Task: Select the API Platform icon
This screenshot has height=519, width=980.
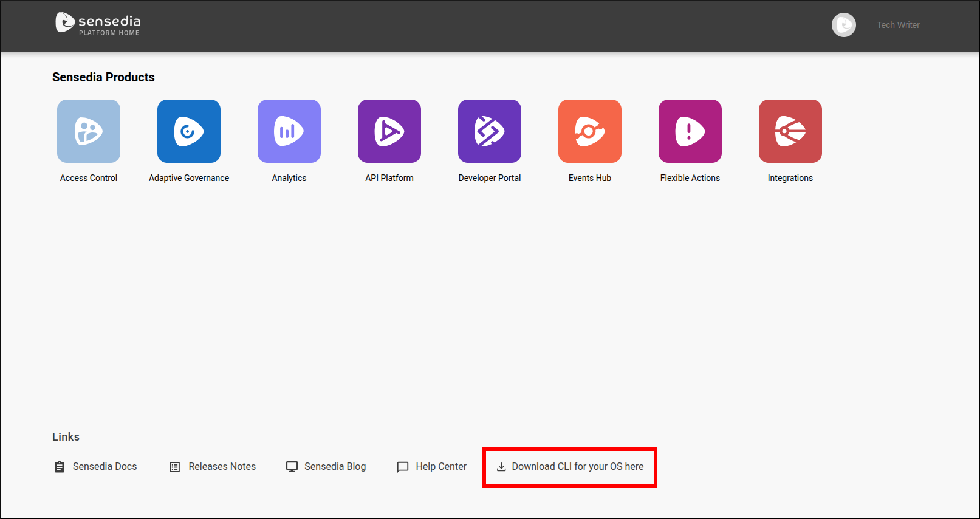Action: tap(389, 131)
